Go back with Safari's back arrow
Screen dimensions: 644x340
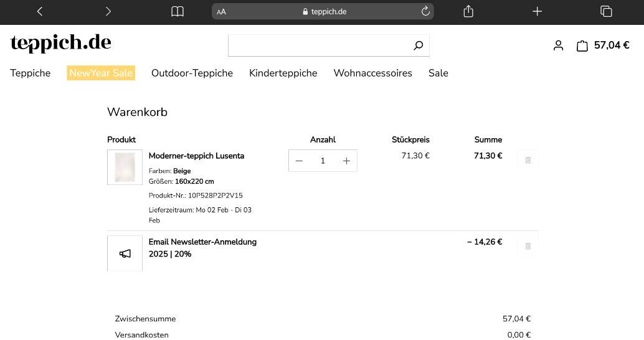(40, 11)
